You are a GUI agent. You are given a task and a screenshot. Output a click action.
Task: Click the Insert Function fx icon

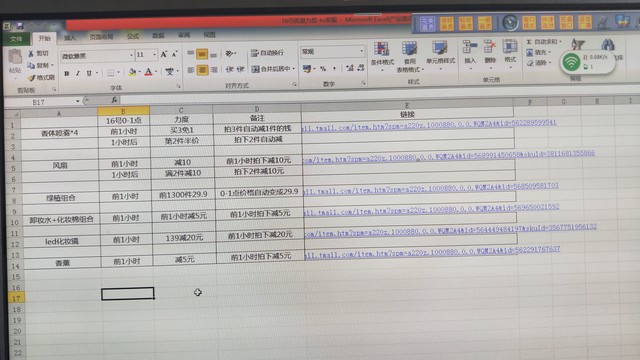tap(114, 100)
